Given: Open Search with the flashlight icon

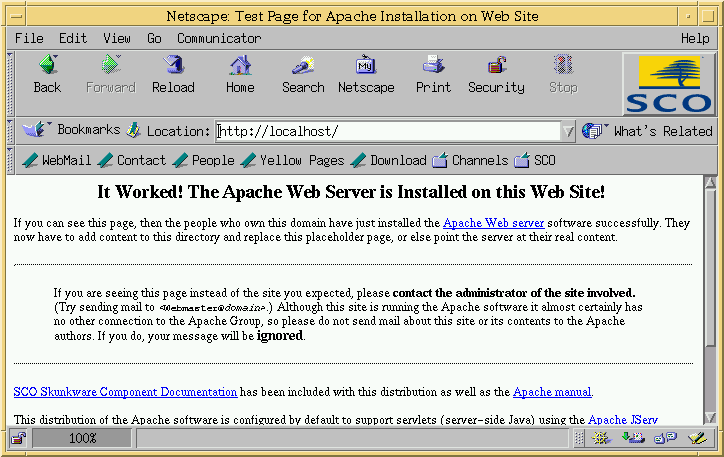Looking at the screenshot, I should point(303,65).
